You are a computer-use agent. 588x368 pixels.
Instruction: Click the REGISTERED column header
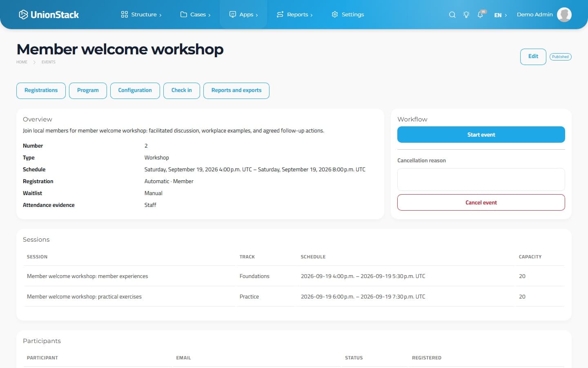(427, 358)
